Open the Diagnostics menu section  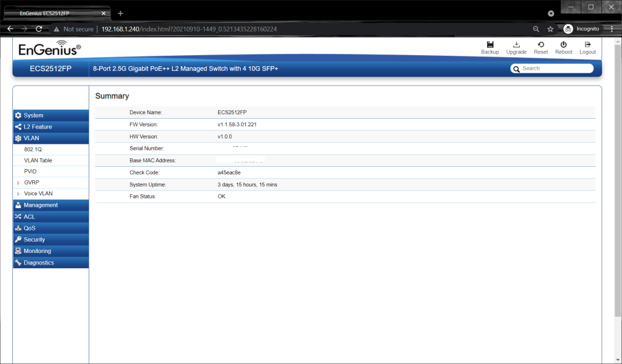click(51, 263)
